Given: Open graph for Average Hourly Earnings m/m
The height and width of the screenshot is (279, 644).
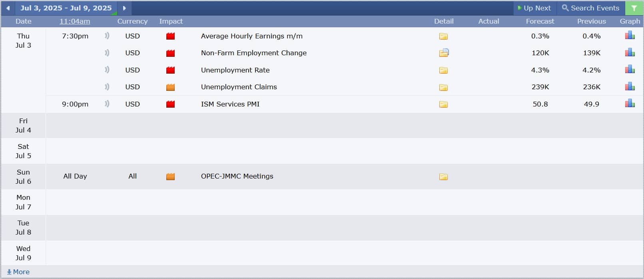Looking at the screenshot, I should 630,36.
